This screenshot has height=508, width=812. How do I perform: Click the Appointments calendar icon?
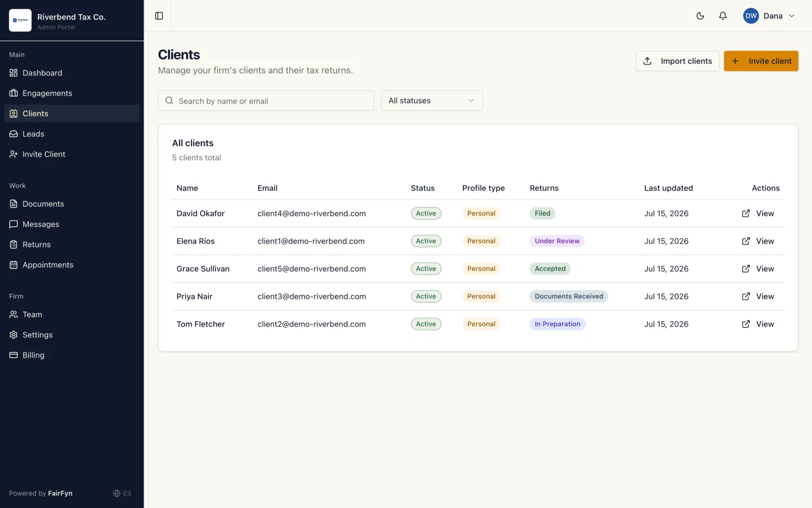14,265
